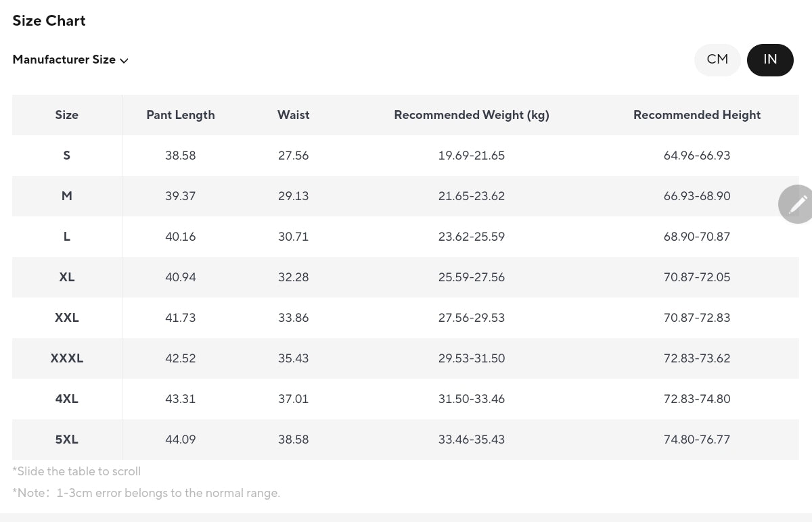Click the Size column header
The width and height of the screenshot is (812, 522).
(x=67, y=115)
